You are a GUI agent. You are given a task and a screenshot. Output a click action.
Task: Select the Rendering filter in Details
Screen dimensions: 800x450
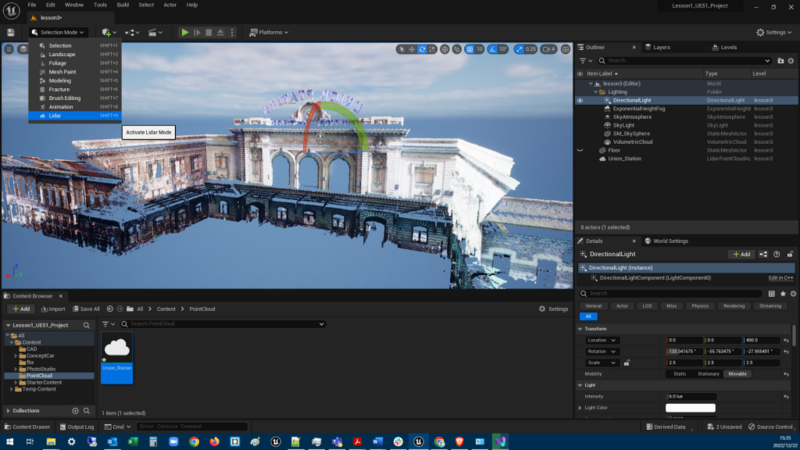point(734,306)
